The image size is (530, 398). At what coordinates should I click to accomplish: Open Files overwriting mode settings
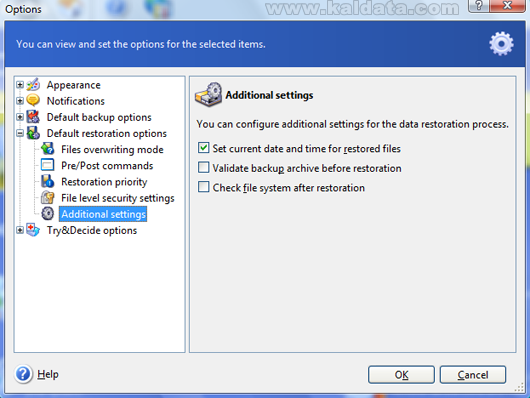tap(112, 149)
